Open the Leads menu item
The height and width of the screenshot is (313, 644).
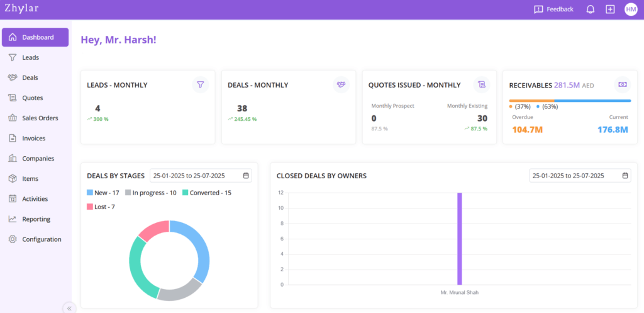click(30, 57)
